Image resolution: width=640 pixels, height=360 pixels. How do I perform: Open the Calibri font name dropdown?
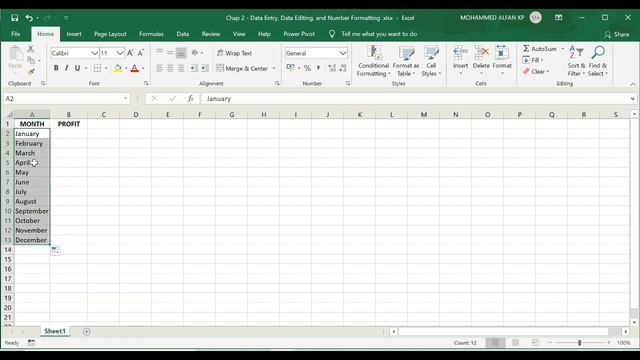point(94,53)
